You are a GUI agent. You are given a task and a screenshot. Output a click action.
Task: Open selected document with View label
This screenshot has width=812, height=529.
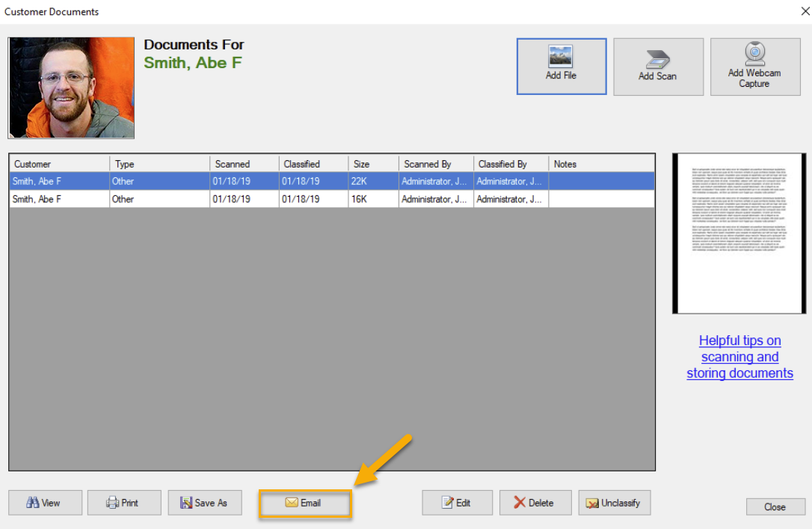(51, 503)
